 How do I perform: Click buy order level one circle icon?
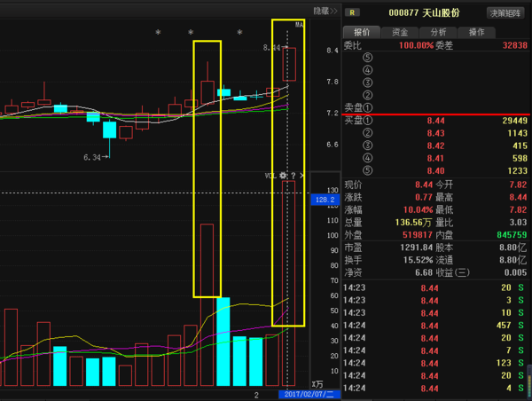point(367,120)
